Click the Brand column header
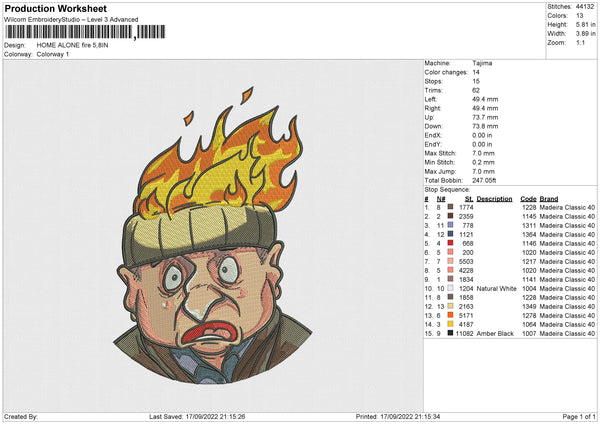 [549, 199]
